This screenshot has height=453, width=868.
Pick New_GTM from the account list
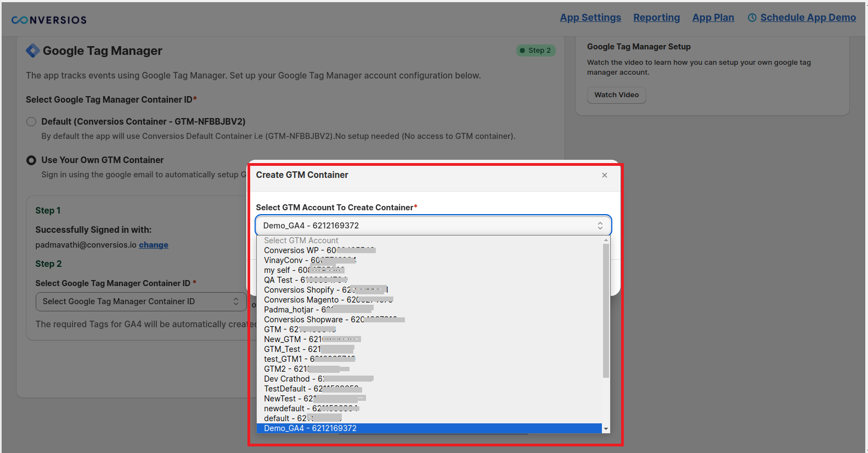[430, 339]
